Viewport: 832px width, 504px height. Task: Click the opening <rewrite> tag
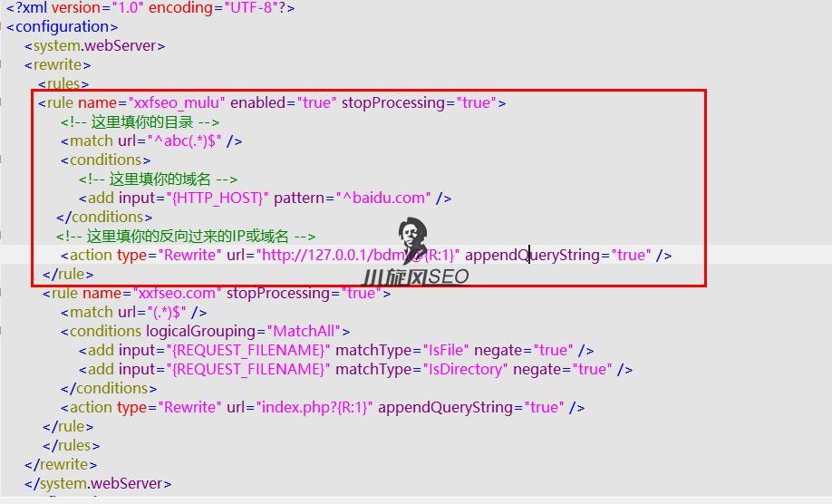tap(57, 65)
